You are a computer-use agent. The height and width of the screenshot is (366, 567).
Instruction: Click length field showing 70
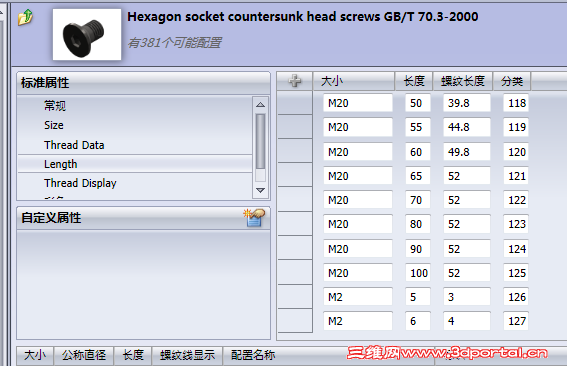pyautogui.click(x=418, y=200)
